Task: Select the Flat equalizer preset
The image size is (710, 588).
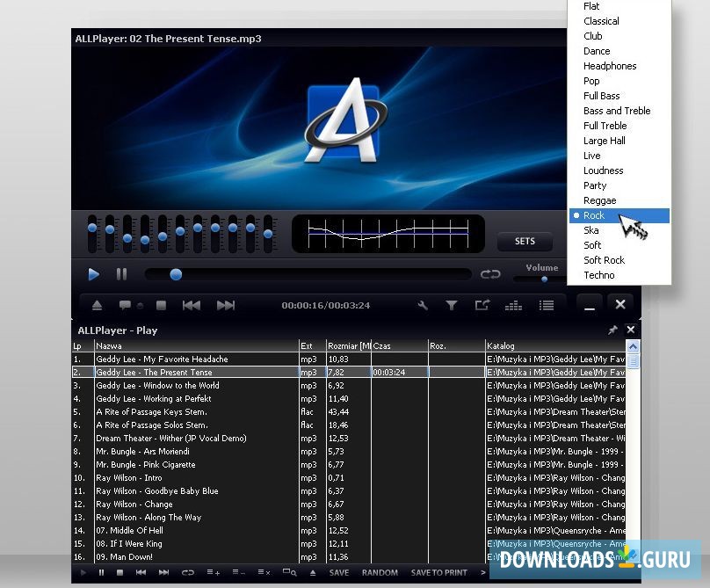Action: 619,6
